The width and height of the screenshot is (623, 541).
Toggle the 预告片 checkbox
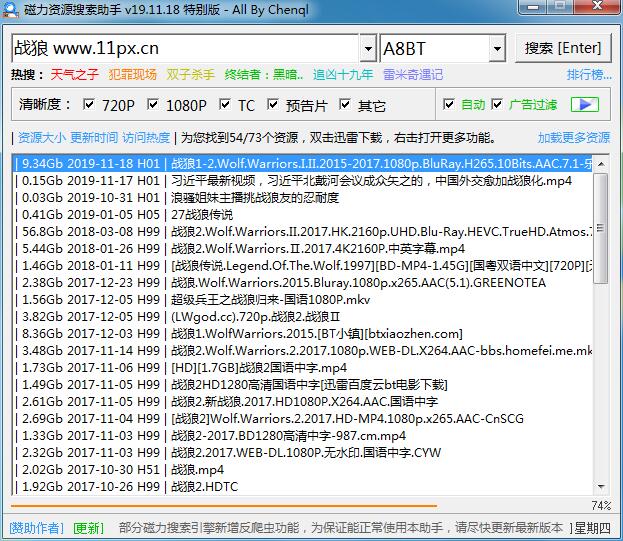[x=273, y=104]
